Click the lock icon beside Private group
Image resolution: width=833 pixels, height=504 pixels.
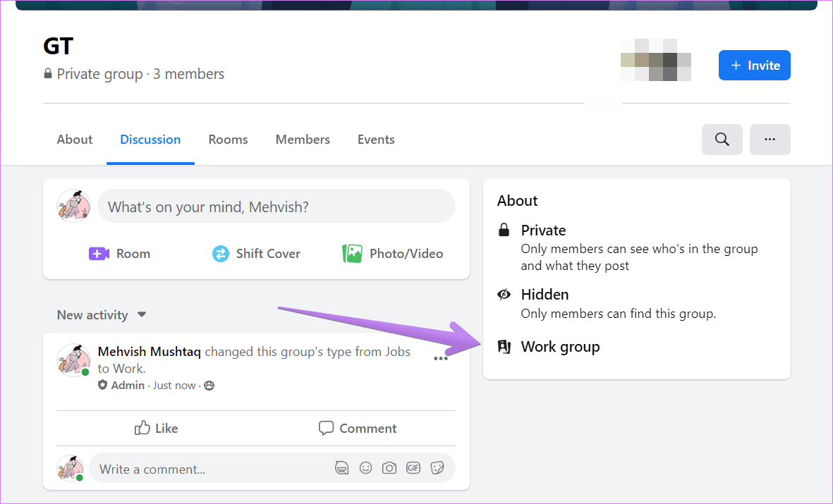pos(48,73)
